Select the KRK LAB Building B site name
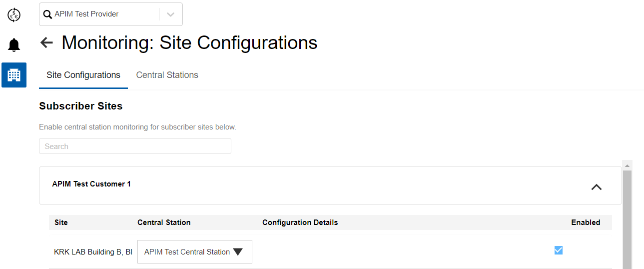 click(93, 252)
